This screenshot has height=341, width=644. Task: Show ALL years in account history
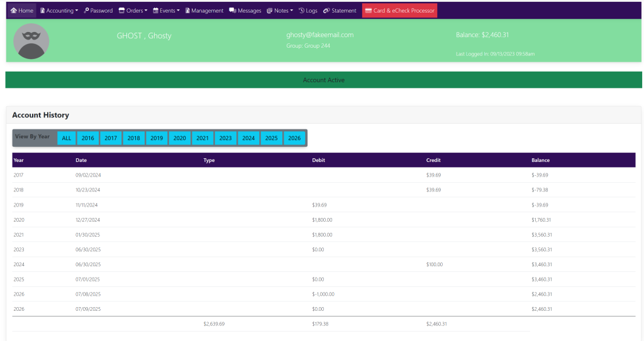[x=67, y=138]
